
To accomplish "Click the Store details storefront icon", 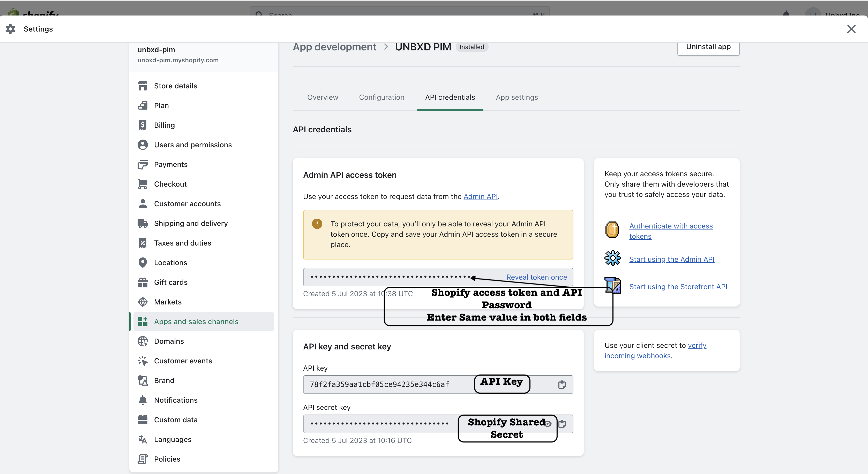I will point(143,86).
